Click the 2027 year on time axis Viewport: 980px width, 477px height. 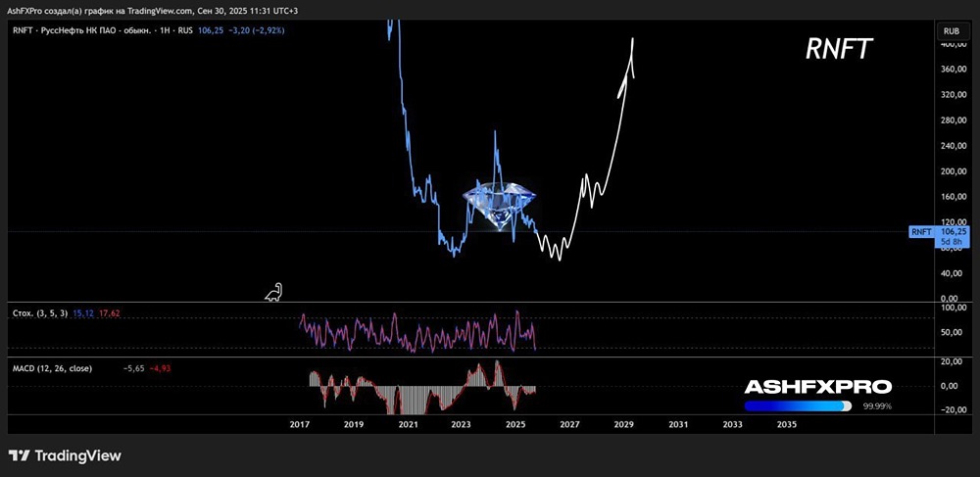point(569,424)
